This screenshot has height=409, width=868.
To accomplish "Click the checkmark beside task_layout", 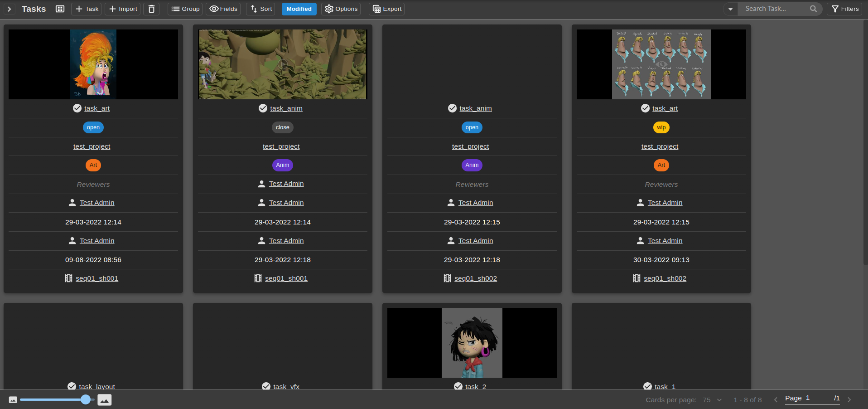I will [x=72, y=386].
